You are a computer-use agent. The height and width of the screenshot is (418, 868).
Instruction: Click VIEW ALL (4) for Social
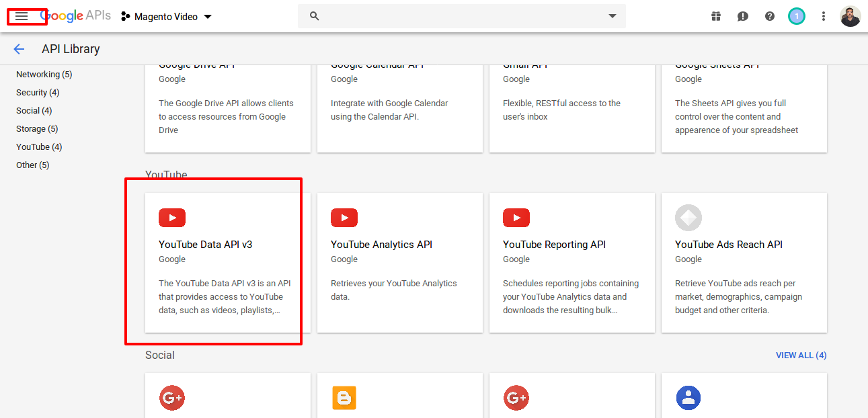(x=801, y=356)
